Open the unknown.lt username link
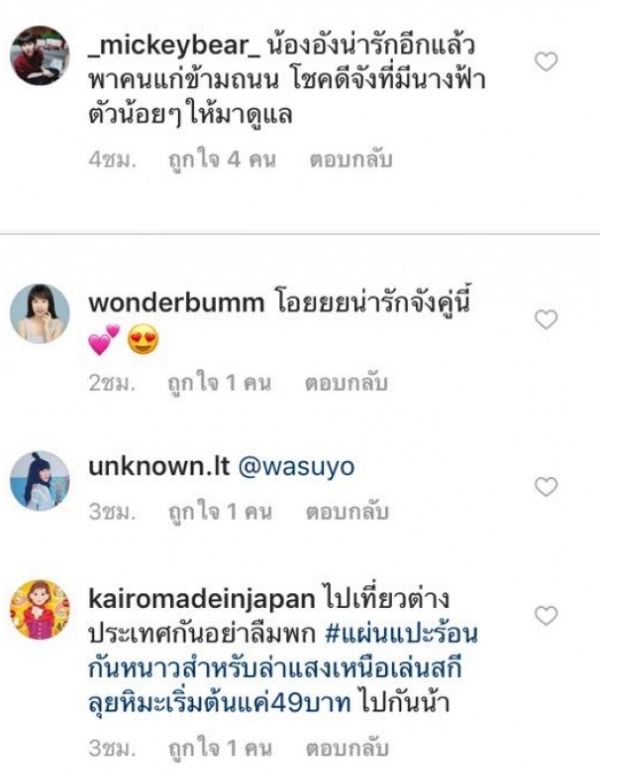Image resolution: width=624 pixels, height=783 pixels. pyautogui.click(x=159, y=466)
